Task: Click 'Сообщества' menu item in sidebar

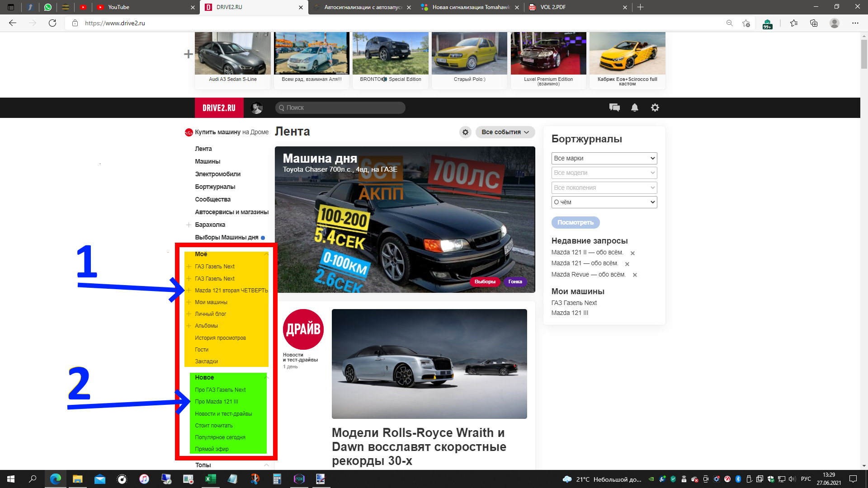Action: point(213,199)
